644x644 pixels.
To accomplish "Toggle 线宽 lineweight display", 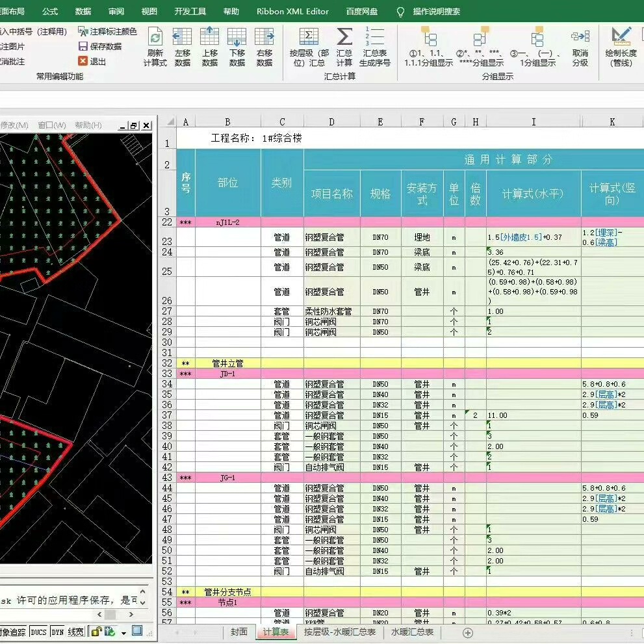I will point(76,631).
